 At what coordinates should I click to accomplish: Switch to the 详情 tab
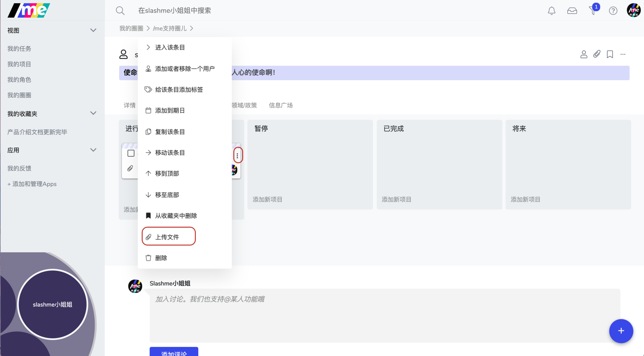[x=129, y=105]
